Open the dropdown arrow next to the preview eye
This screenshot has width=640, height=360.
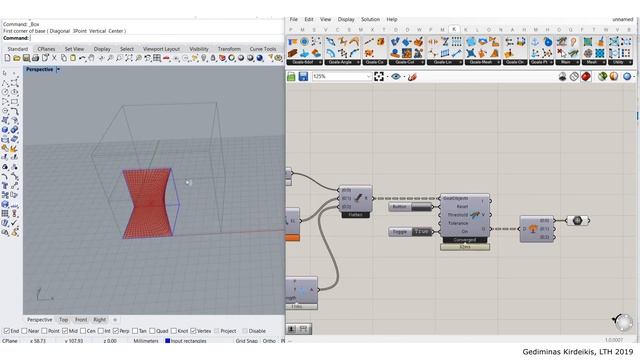404,77
